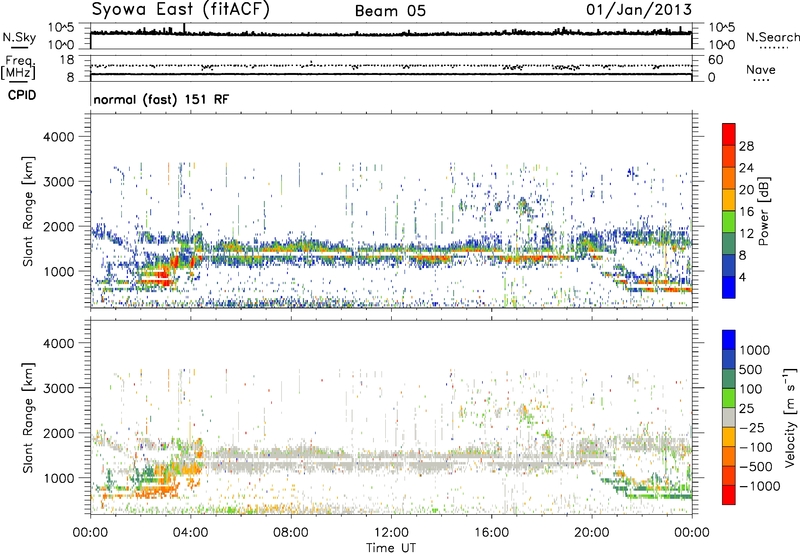800x554 pixels.
Task: Pick the bottom blue power colorbar segment
Action: point(729,288)
